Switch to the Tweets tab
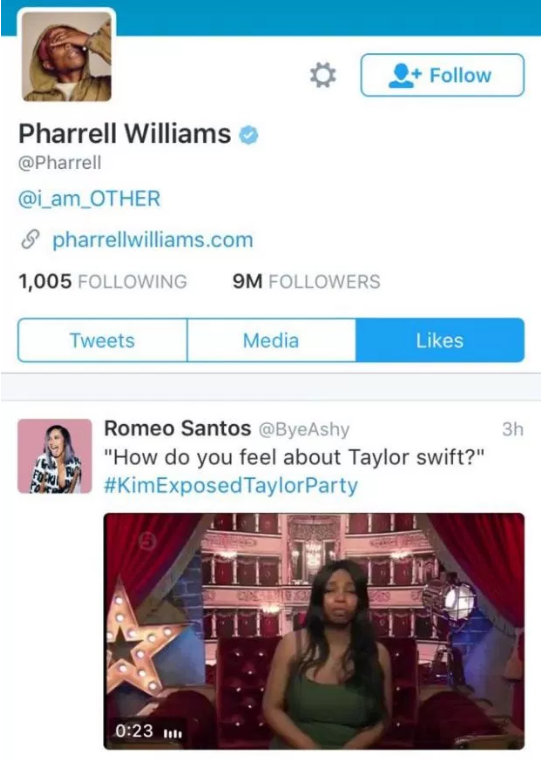 [x=102, y=340]
